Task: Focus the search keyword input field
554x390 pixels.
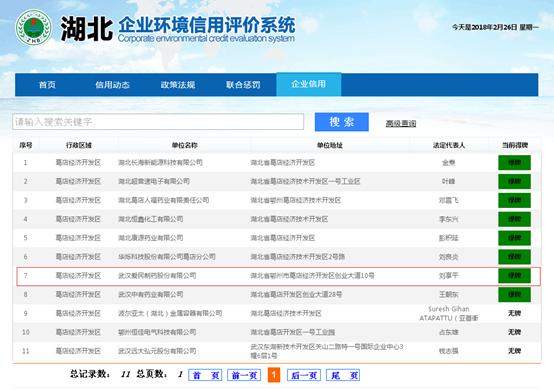Action: point(158,122)
